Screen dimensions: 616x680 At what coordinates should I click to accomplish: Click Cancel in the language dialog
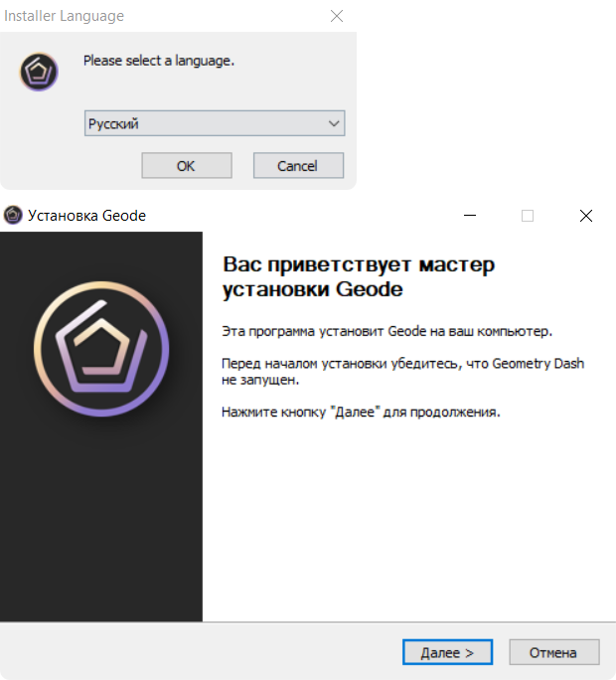[x=298, y=166]
